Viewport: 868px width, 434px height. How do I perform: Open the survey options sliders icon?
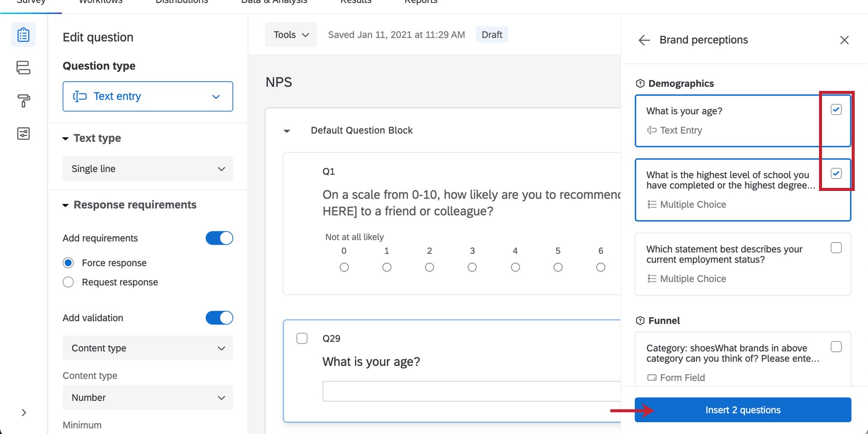(x=23, y=134)
